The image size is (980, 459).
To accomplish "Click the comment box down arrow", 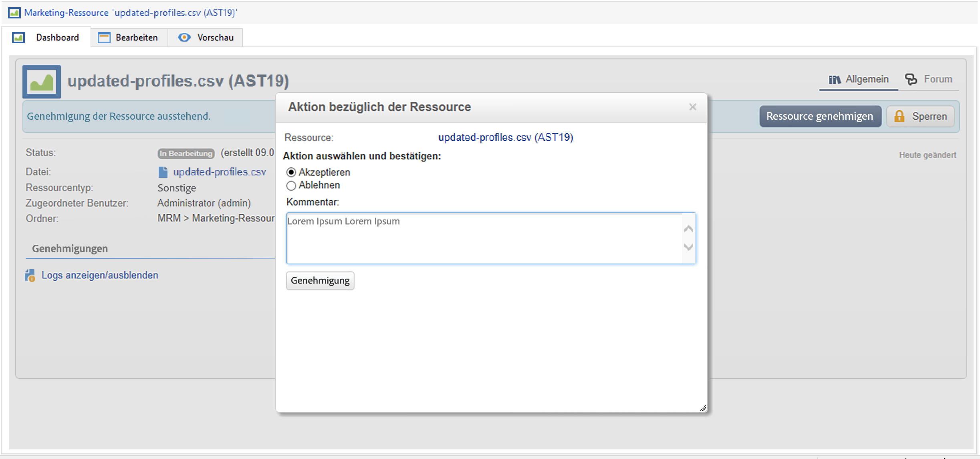I will pyautogui.click(x=689, y=247).
